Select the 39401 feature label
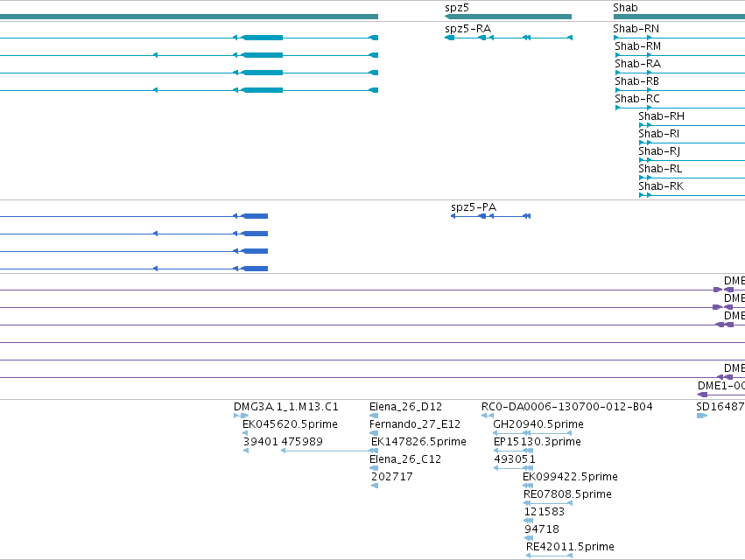 [260, 442]
